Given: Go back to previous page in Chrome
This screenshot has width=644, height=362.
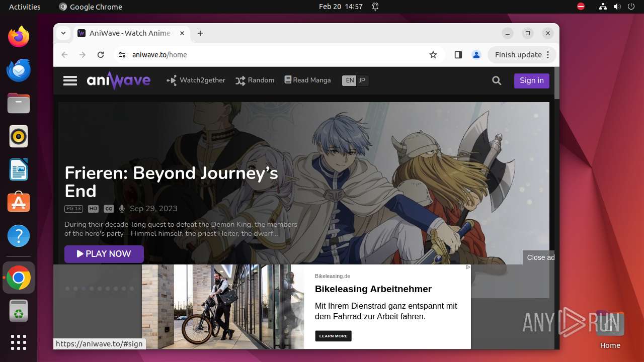Looking at the screenshot, I should click(x=64, y=55).
